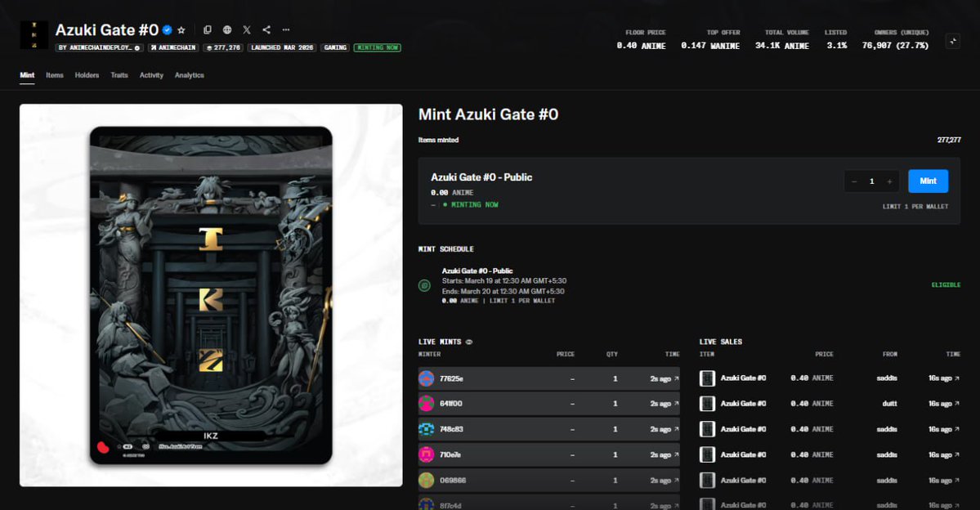Click minter 64ff00 avatar

tap(427, 404)
